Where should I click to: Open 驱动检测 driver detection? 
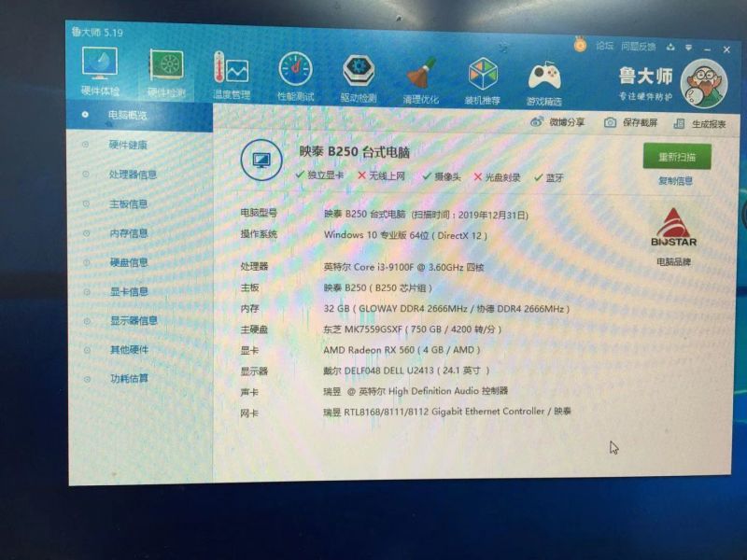click(x=359, y=78)
